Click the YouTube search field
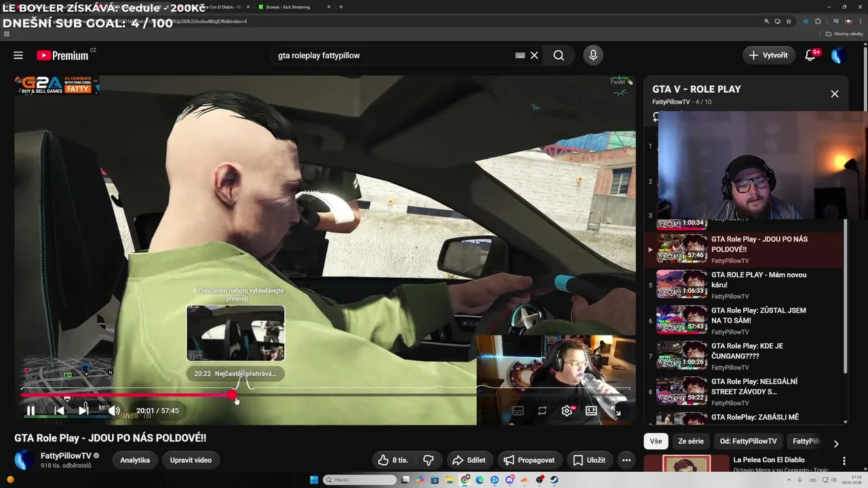 tap(393, 56)
